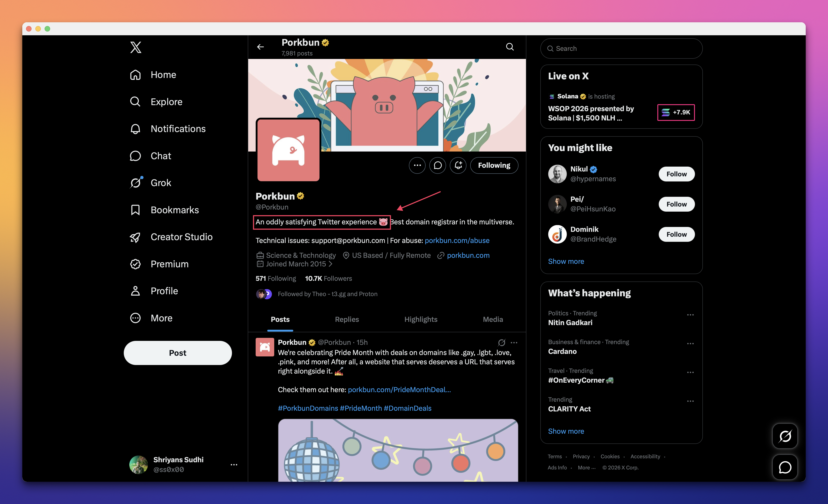Click the #PrideMonth hashtag
The image size is (828, 504).
coord(361,408)
